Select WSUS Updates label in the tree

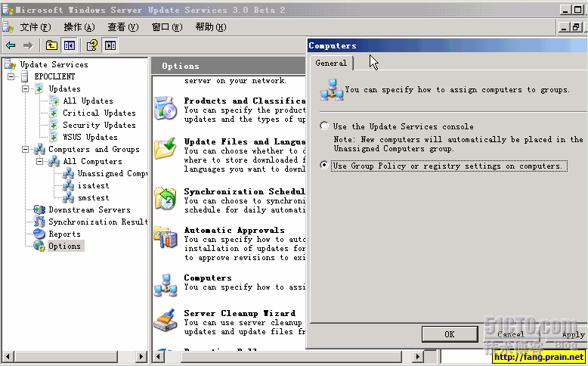pyautogui.click(x=90, y=137)
